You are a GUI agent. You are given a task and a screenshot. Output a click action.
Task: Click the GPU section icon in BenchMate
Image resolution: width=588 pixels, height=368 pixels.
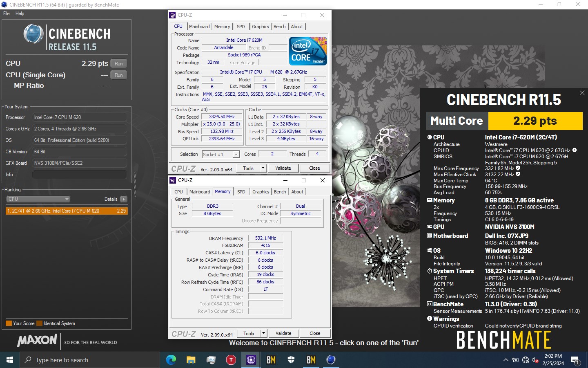pos(430,227)
